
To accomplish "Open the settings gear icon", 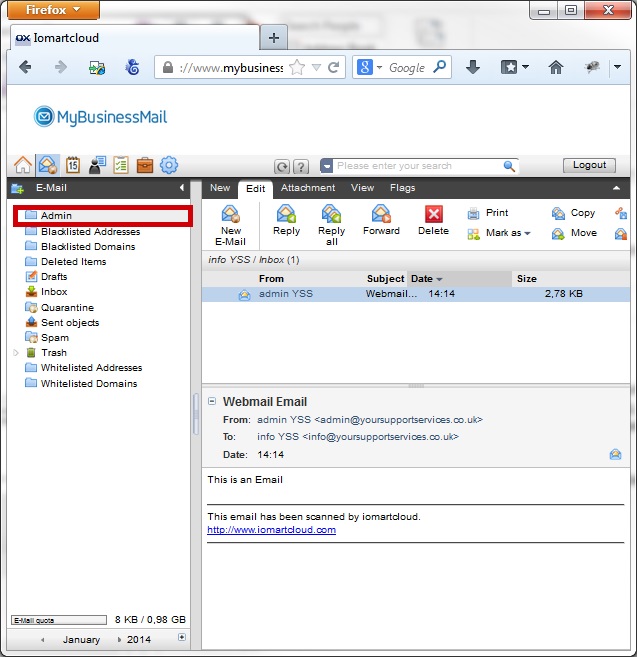I will pyautogui.click(x=169, y=165).
